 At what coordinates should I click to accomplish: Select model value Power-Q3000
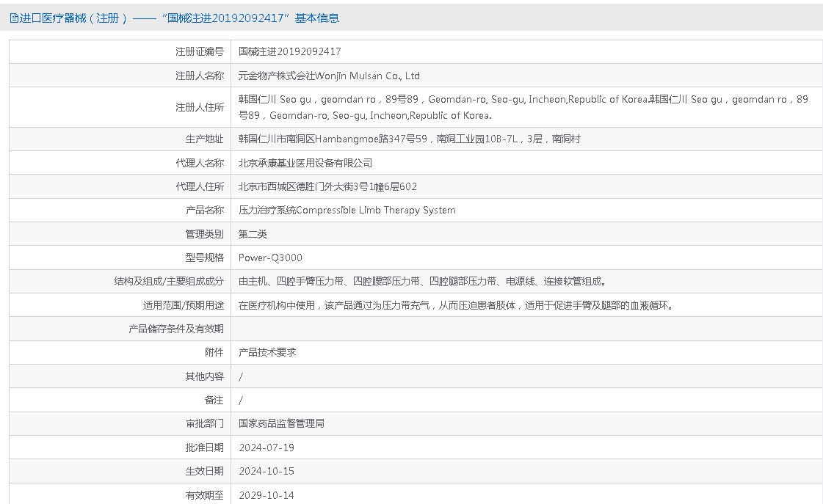point(270,258)
